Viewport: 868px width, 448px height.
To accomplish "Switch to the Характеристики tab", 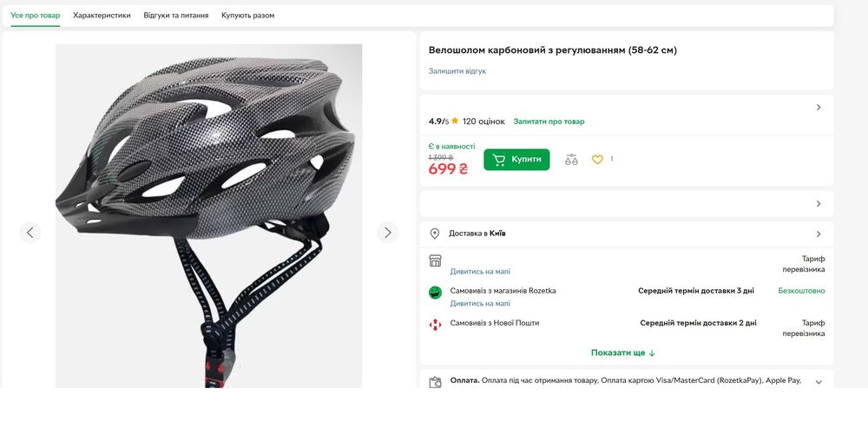I will pos(102,16).
